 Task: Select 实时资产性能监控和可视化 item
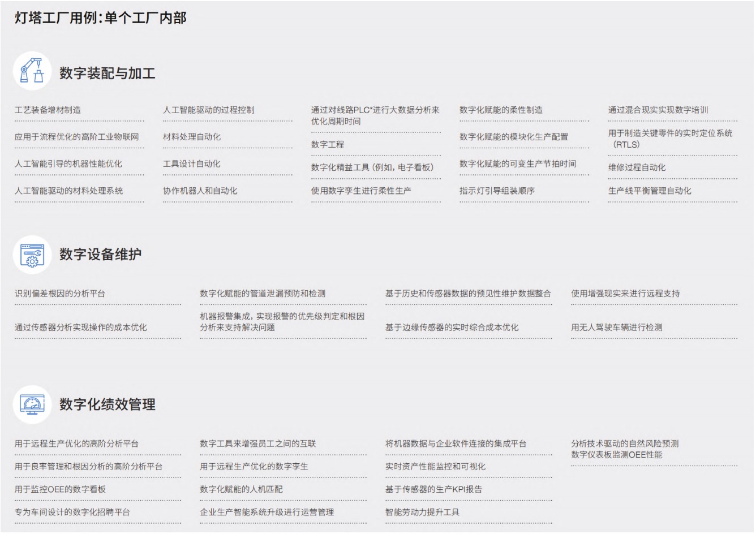(x=435, y=467)
